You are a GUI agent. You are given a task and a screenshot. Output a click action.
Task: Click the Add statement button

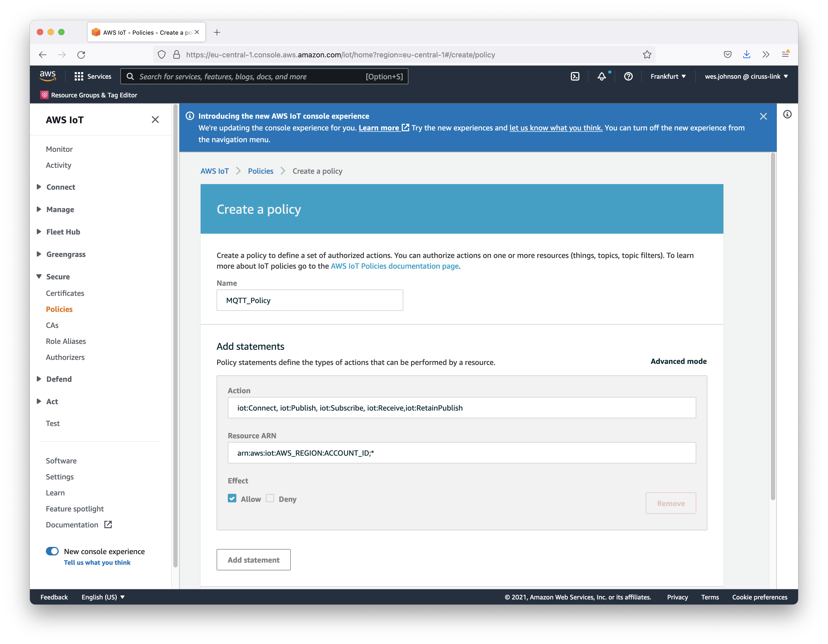[253, 560]
